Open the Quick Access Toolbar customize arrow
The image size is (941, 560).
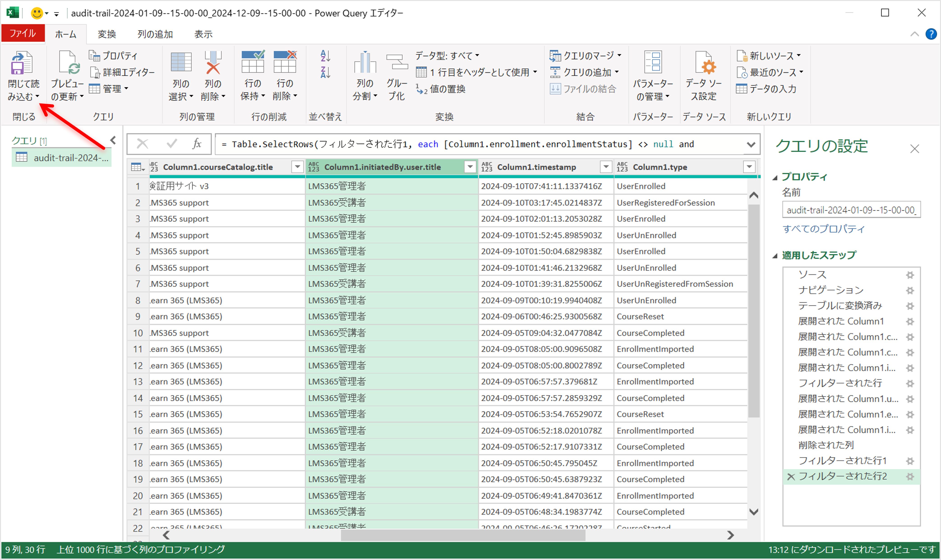(x=56, y=14)
